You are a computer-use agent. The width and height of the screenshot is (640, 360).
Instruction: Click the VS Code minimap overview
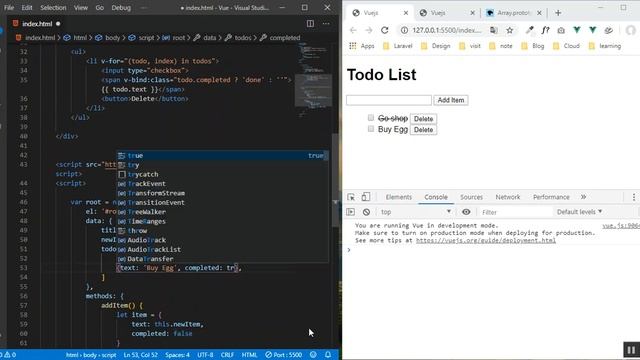pyautogui.click(x=313, y=80)
